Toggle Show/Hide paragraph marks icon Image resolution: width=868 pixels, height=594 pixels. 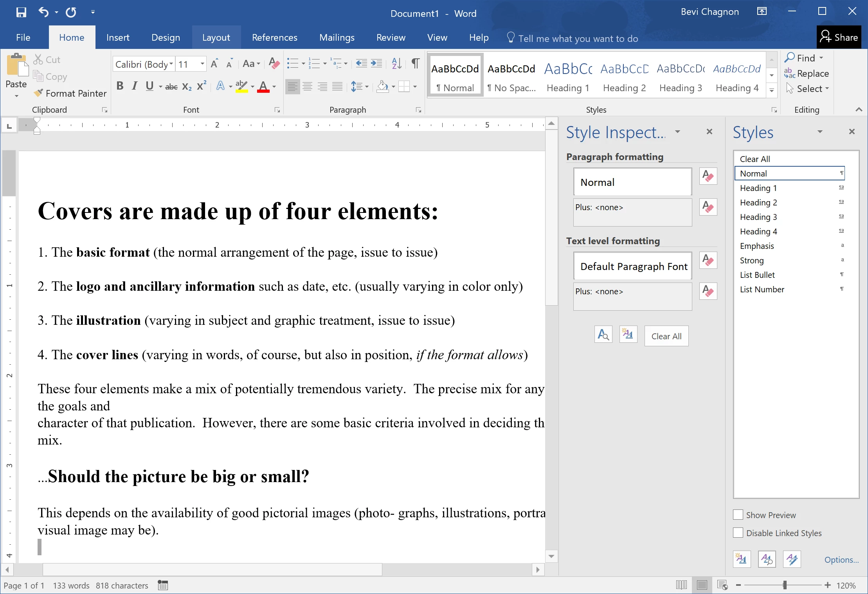(x=416, y=63)
